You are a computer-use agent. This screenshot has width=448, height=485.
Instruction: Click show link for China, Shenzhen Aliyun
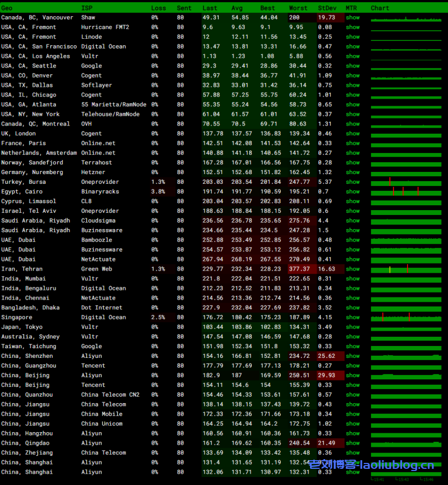[353, 356]
